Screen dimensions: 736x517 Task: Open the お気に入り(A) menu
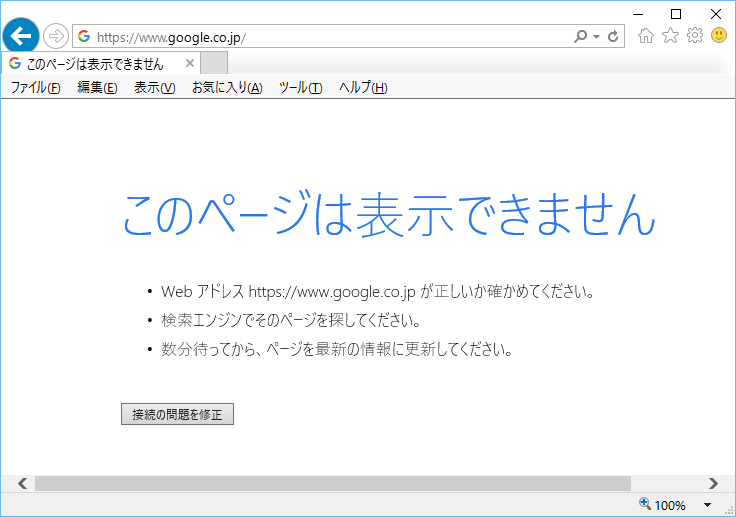click(x=227, y=88)
